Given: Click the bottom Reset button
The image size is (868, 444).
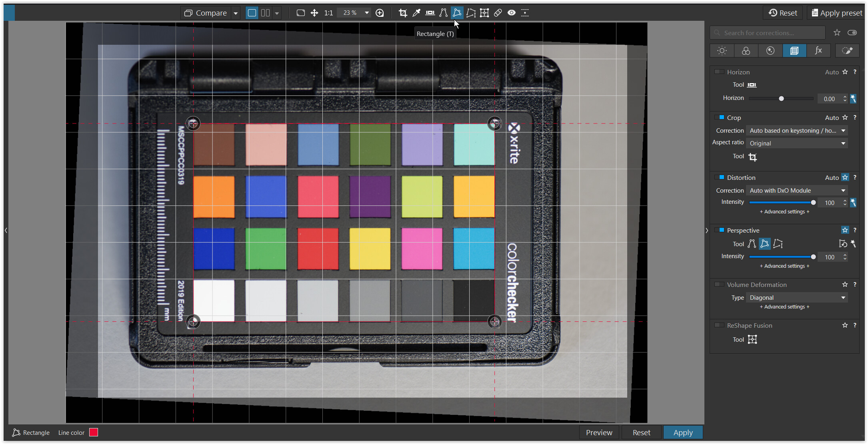Looking at the screenshot, I should click(641, 432).
